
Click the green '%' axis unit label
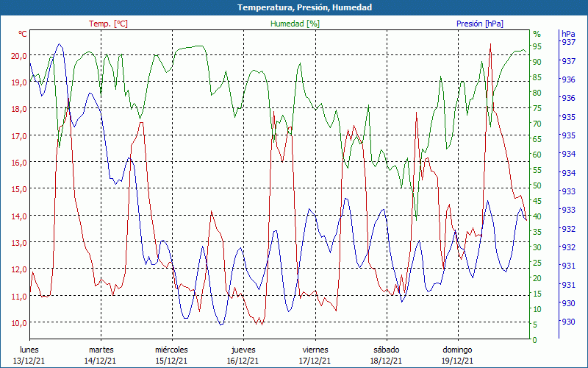537,34
